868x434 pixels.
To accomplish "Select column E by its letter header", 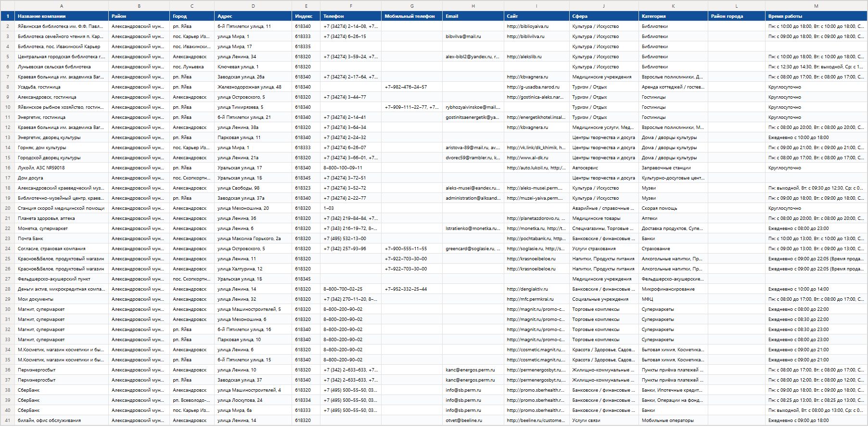I will coord(306,6).
